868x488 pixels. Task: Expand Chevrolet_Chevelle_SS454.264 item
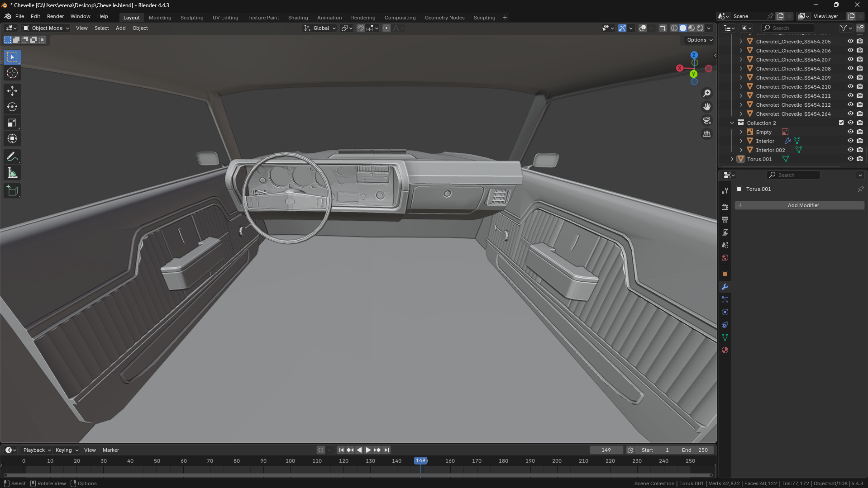[741, 114]
